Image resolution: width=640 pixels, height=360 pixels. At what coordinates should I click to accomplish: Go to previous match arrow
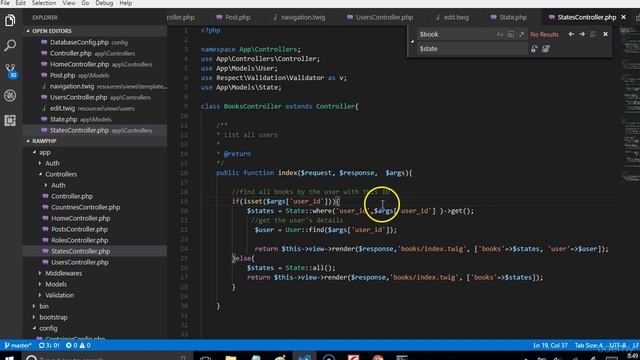[571, 34]
